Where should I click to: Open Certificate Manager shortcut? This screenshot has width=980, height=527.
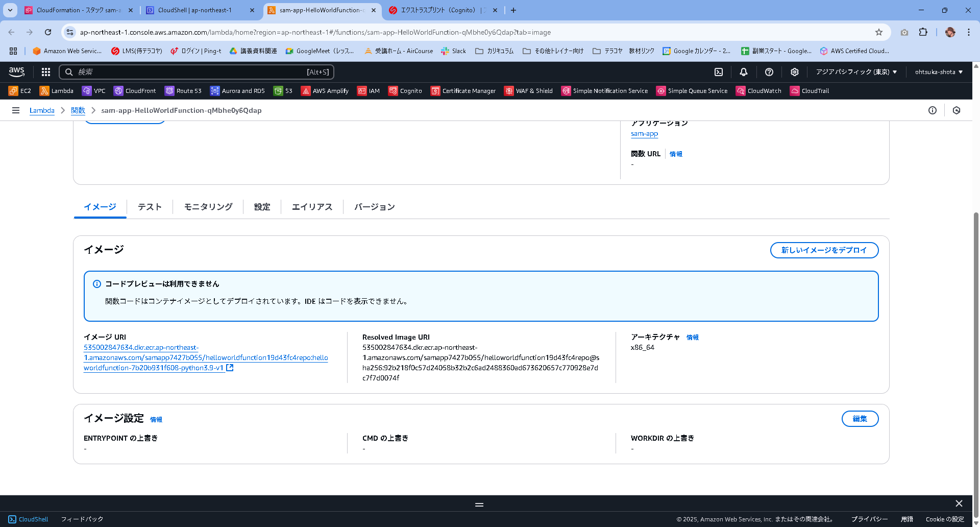point(463,91)
